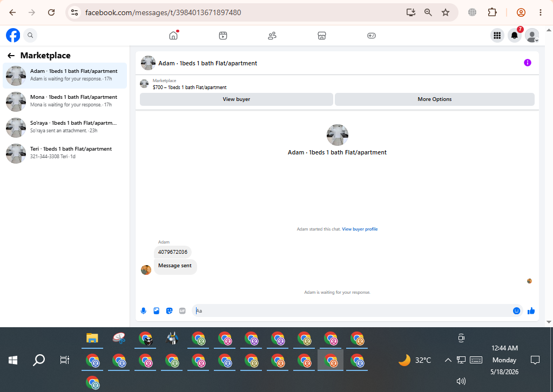View site information icon in address bar

(x=75, y=13)
